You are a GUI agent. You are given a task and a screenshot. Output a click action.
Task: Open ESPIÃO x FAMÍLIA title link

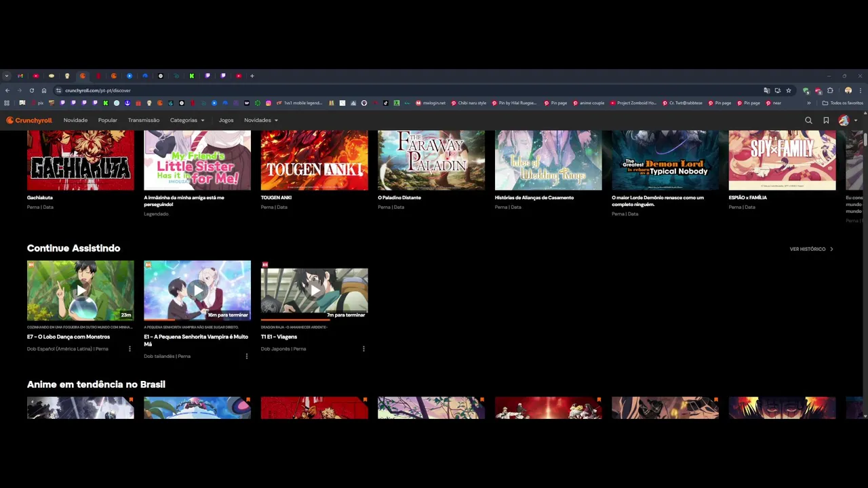point(748,197)
